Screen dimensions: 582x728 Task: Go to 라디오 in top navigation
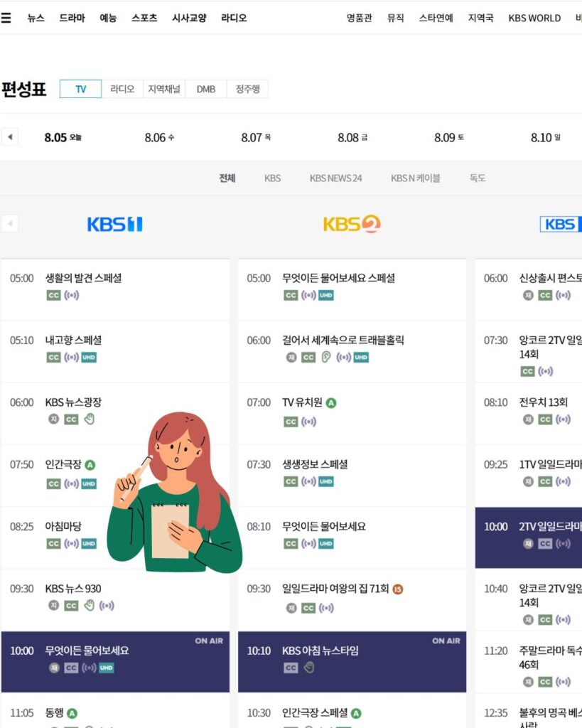pyautogui.click(x=234, y=18)
